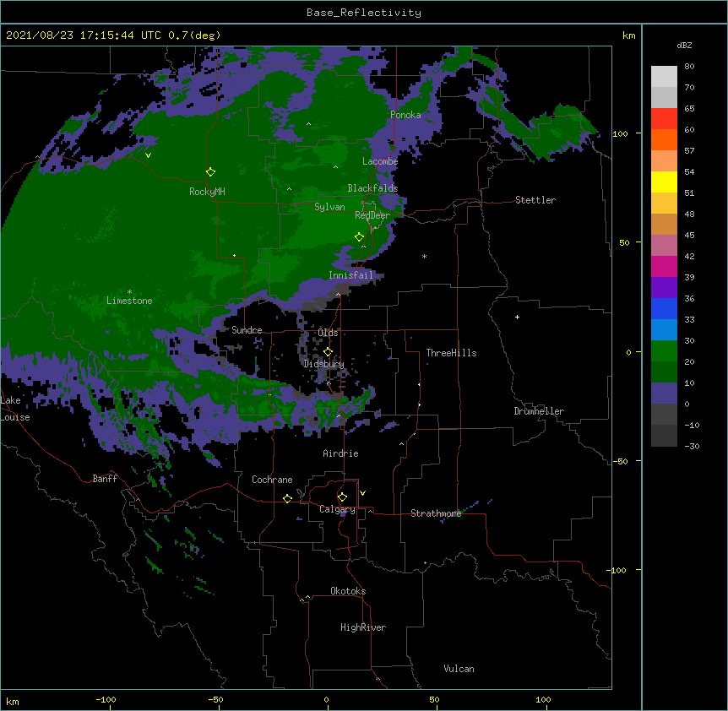Click the bright green 20–30 dBZ legend swatch
Image resolution: width=728 pixels, height=711 pixels.
pos(664,351)
